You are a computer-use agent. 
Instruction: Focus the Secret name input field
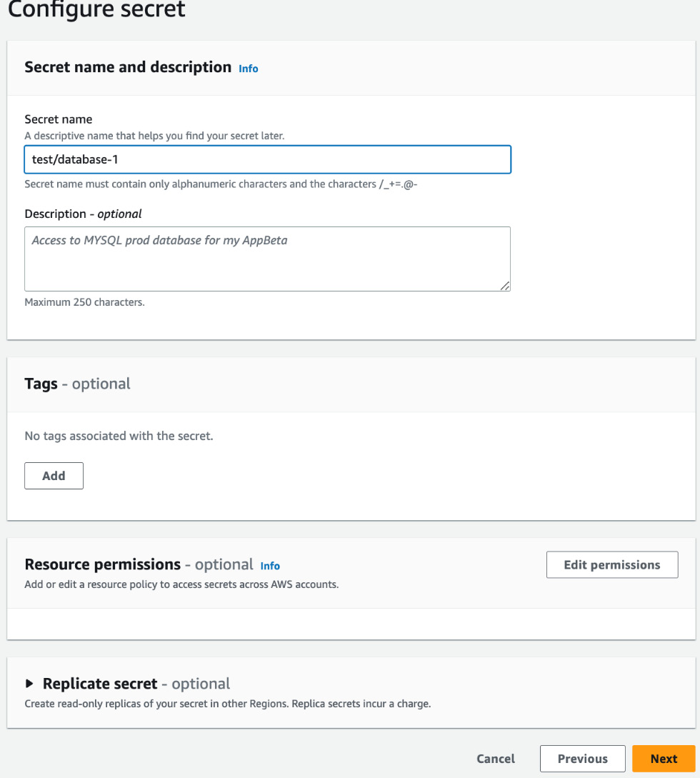pos(267,159)
